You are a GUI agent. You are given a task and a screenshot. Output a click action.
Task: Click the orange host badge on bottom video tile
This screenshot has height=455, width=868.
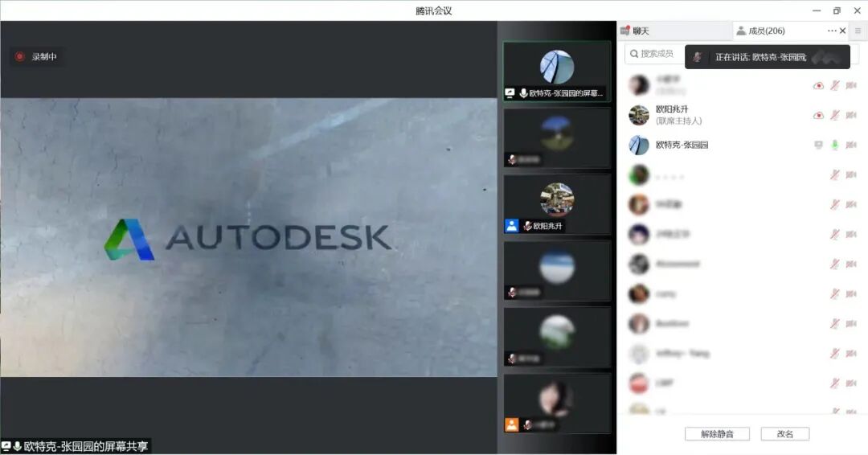[x=511, y=424]
